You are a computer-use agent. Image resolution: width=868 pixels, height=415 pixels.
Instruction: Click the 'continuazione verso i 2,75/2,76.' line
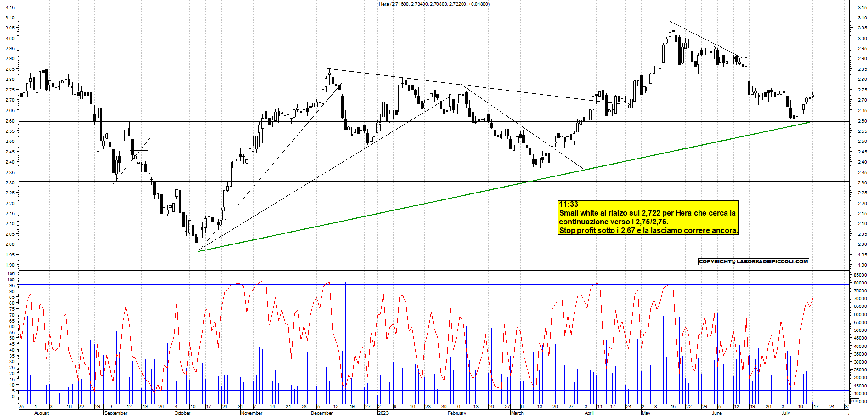[x=614, y=222]
